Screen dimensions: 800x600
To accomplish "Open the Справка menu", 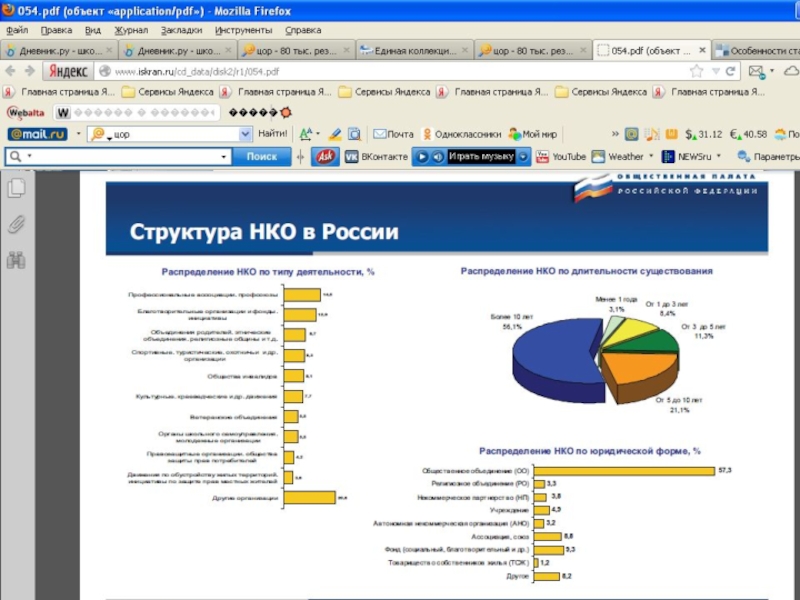I will pyautogui.click(x=303, y=30).
